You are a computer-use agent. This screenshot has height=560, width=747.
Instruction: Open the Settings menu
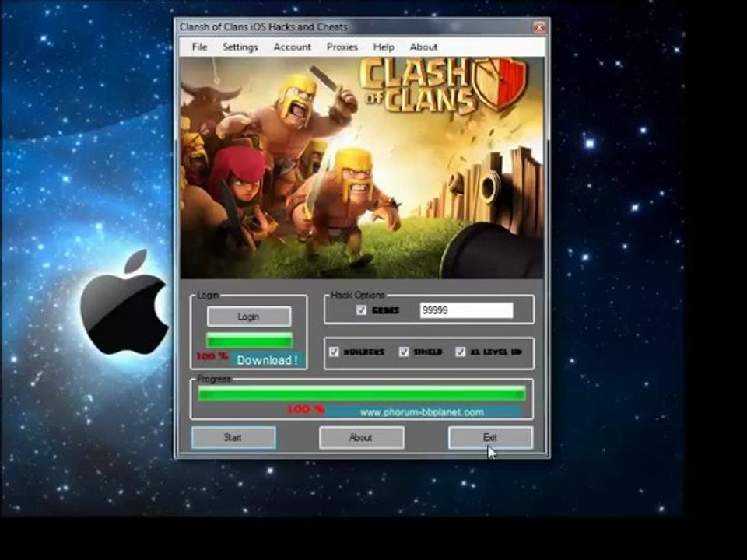pyautogui.click(x=240, y=47)
